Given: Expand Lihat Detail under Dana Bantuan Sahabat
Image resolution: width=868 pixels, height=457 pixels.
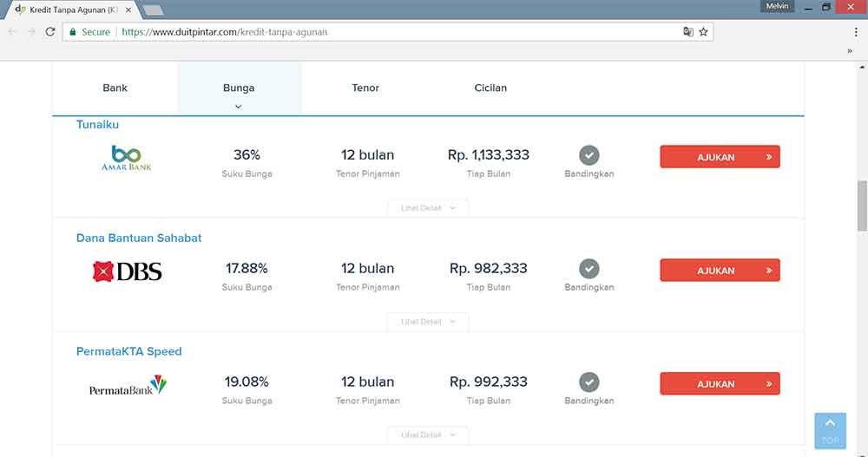Looking at the screenshot, I should (x=428, y=322).
